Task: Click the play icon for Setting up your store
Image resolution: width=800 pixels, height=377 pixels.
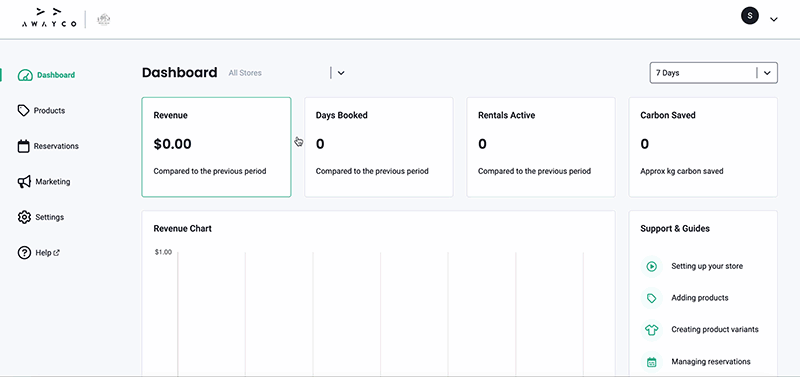Action: coord(652,266)
